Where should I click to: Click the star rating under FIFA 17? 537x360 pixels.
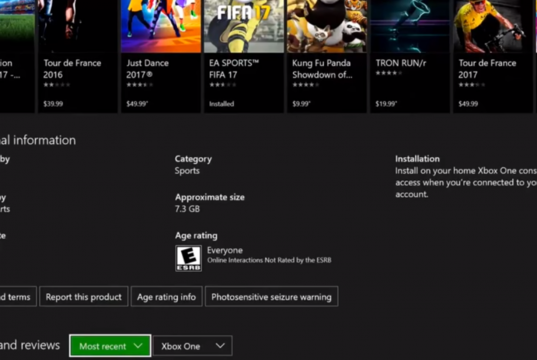[223, 85]
